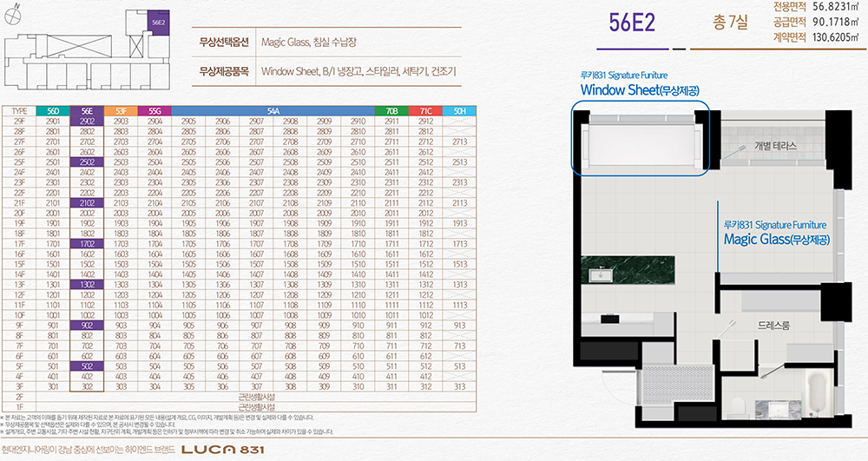The image size is (868, 461).
Task: Click the 3F floor label
Action: (19, 387)
